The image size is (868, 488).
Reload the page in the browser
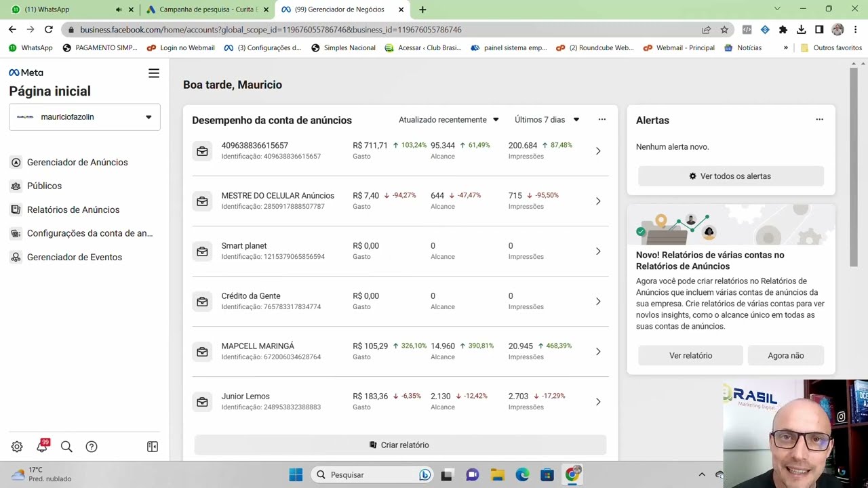(x=49, y=29)
